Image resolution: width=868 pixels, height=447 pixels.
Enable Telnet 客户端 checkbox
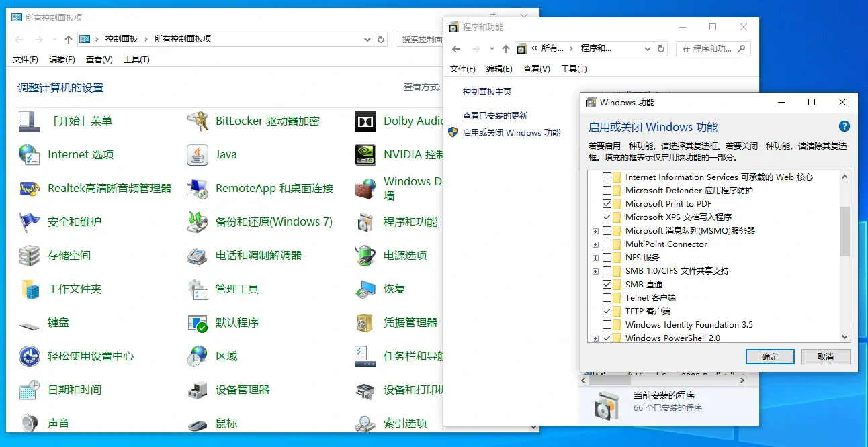(x=607, y=298)
